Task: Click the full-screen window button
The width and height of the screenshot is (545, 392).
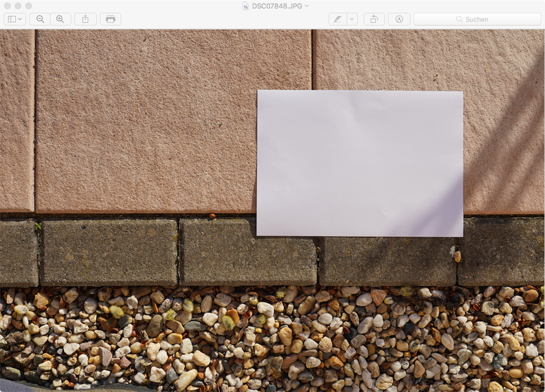Action: [29, 6]
